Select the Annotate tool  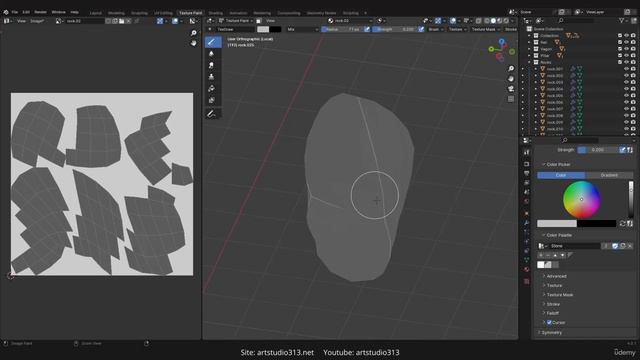click(211, 114)
